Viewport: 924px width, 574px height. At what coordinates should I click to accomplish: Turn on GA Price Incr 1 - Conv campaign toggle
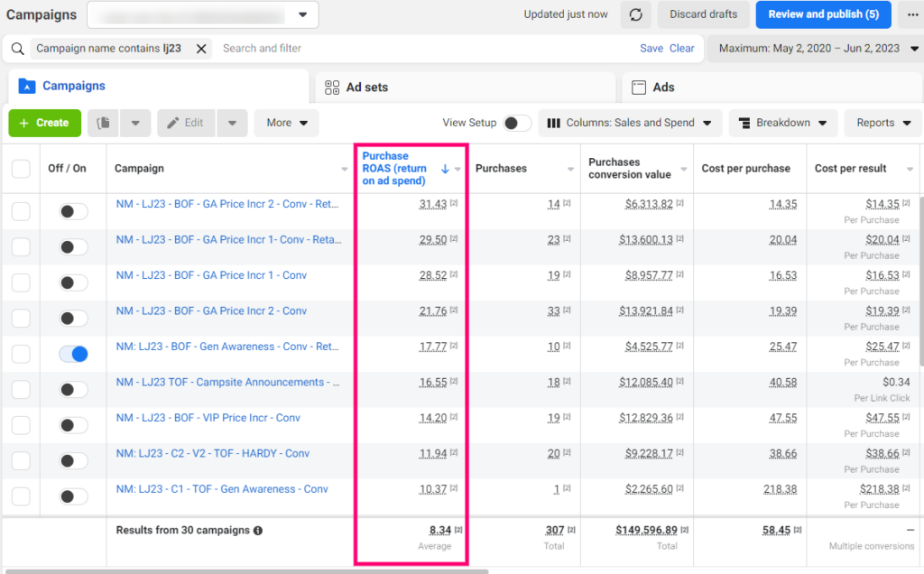[x=73, y=282]
